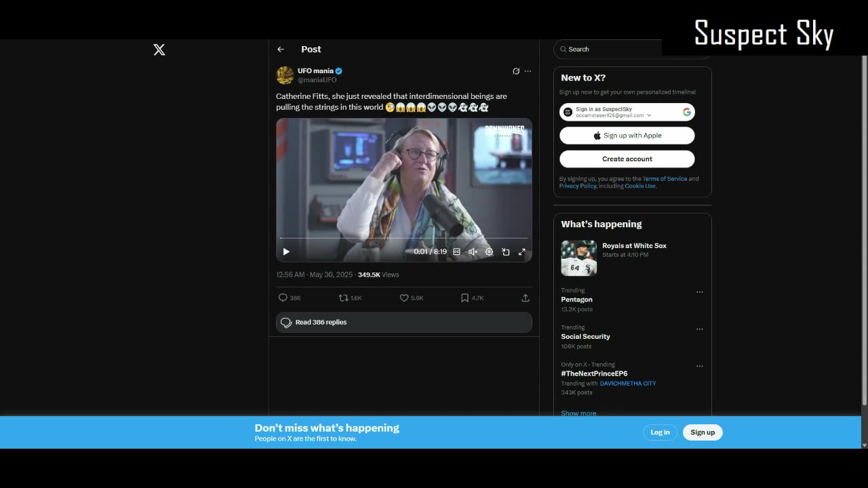The height and width of the screenshot is (488, 868).
Task: Open the #TheNextPrinceEP6 trending topic
Action: (594, 373)
